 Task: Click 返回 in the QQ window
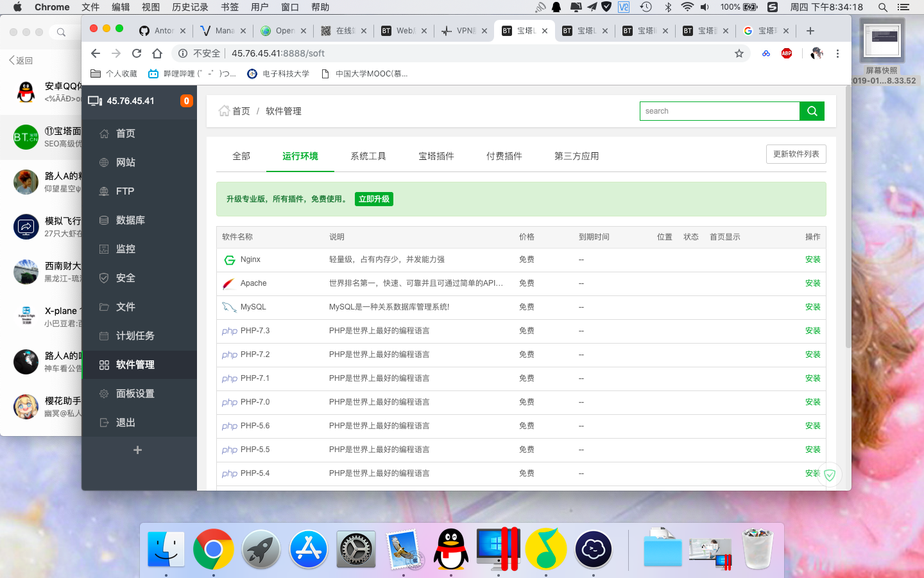pos(21,60)
